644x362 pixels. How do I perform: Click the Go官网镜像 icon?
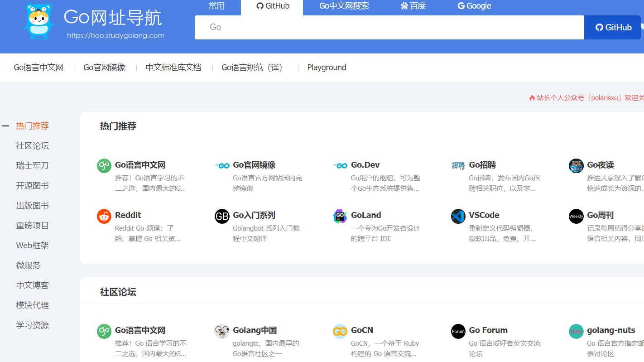click(222, 166)
